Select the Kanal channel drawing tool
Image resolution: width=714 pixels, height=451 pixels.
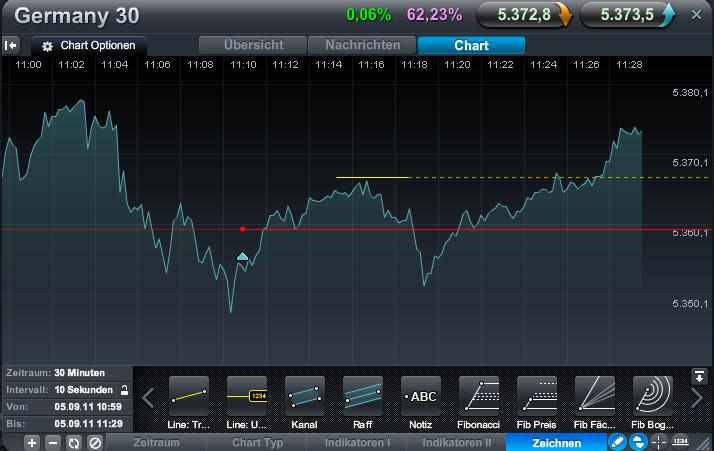coord(305,395)
